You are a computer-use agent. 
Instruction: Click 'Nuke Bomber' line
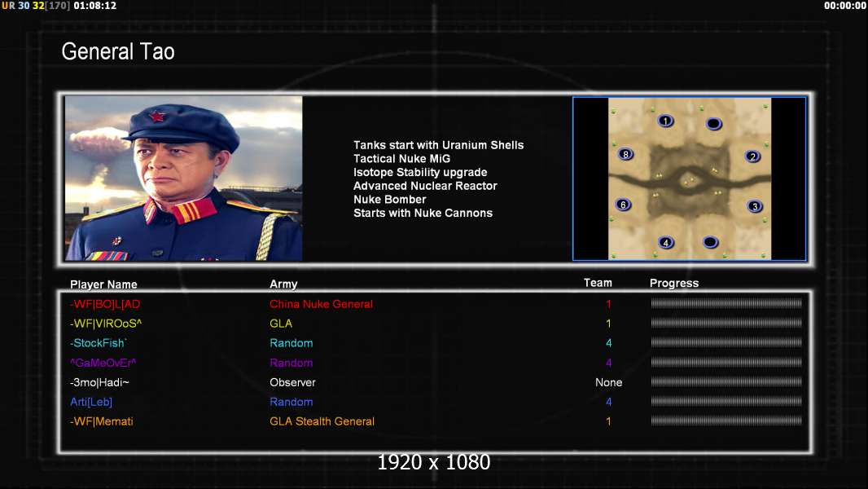pyautogui.click(x=390, y=200)
